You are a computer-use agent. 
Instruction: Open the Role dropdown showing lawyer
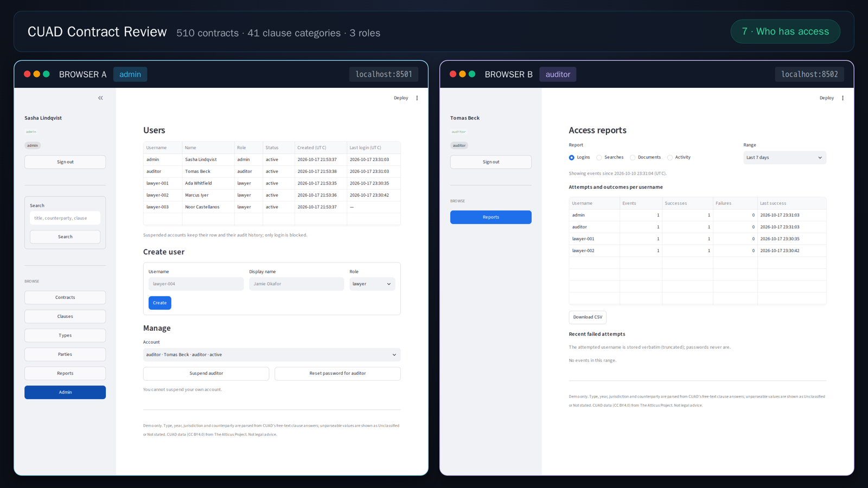pyautogui.click(x=372, y=284)
